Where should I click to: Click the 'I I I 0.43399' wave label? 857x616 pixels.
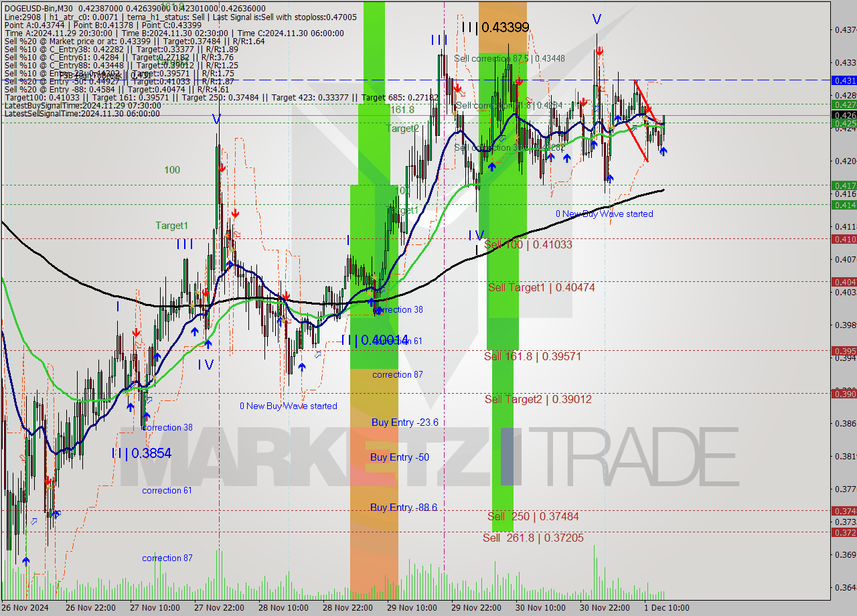coord(495,27)
